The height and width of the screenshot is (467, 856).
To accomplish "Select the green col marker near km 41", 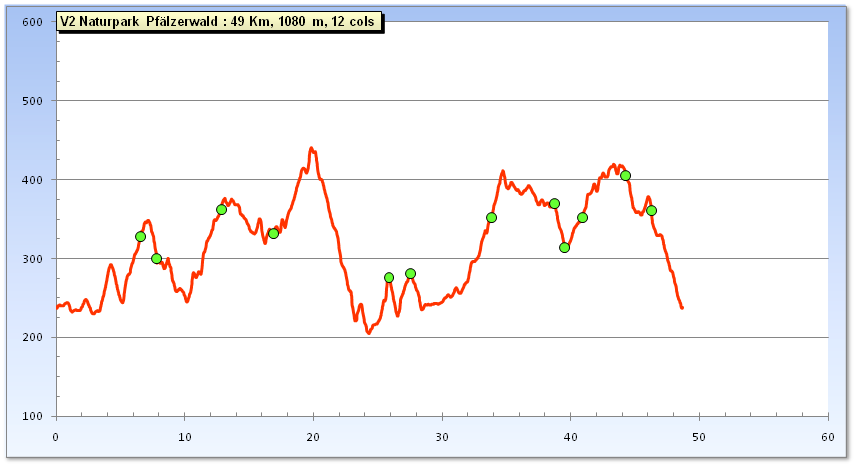I will [582, 217].
